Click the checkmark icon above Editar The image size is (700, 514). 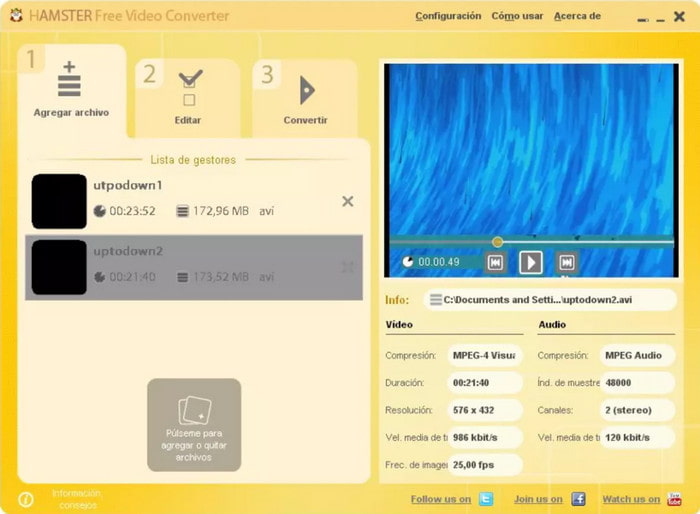[190, 87]
